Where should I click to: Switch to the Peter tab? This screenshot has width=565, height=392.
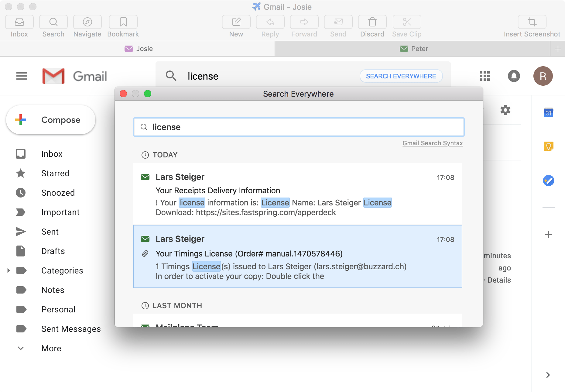(x=414, y=48)
